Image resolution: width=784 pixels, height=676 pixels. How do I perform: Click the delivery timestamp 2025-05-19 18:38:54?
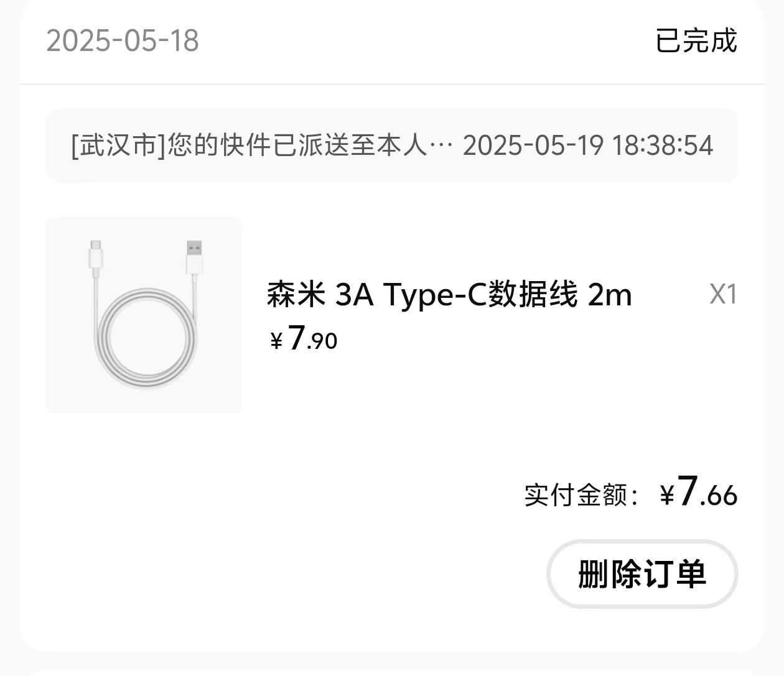pyautogui.click(x=588, y=146)
